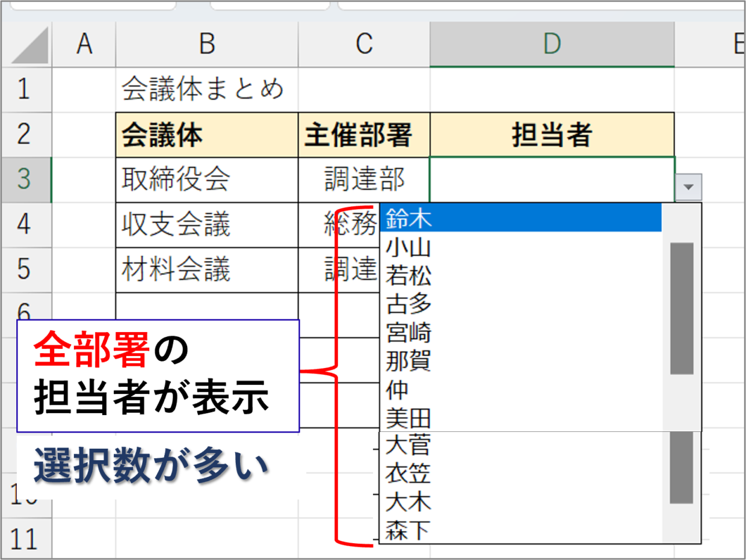746x560 pixels.
Task: Choose 大木 in the lower list
Action: pyautogui.click(x=521, y=502)
